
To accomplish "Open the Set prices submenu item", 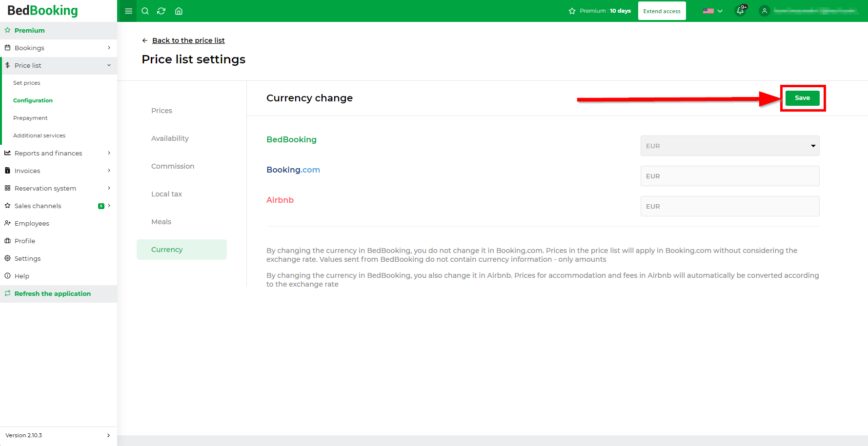I will pyautogui.click(x=27, y=83).
